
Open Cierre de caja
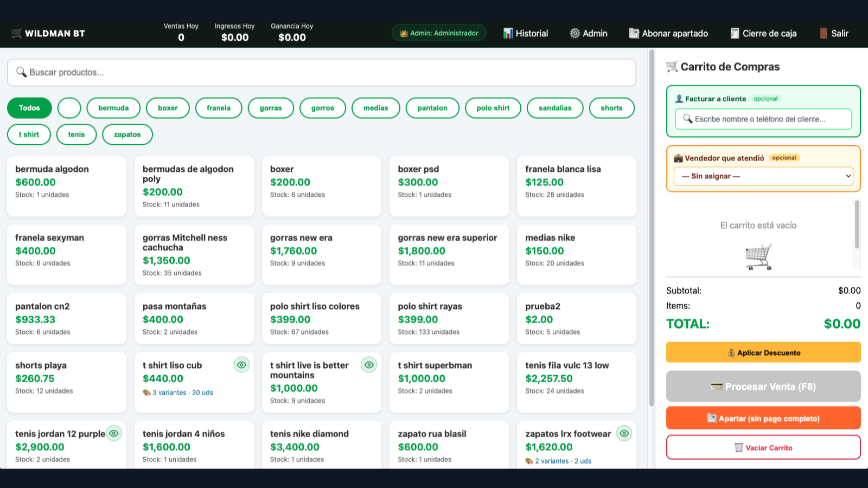[763, 34]
